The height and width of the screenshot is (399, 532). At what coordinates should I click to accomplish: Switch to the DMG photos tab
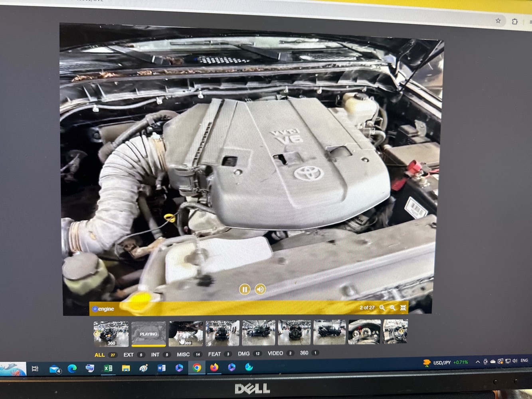(x=249, y=354)
